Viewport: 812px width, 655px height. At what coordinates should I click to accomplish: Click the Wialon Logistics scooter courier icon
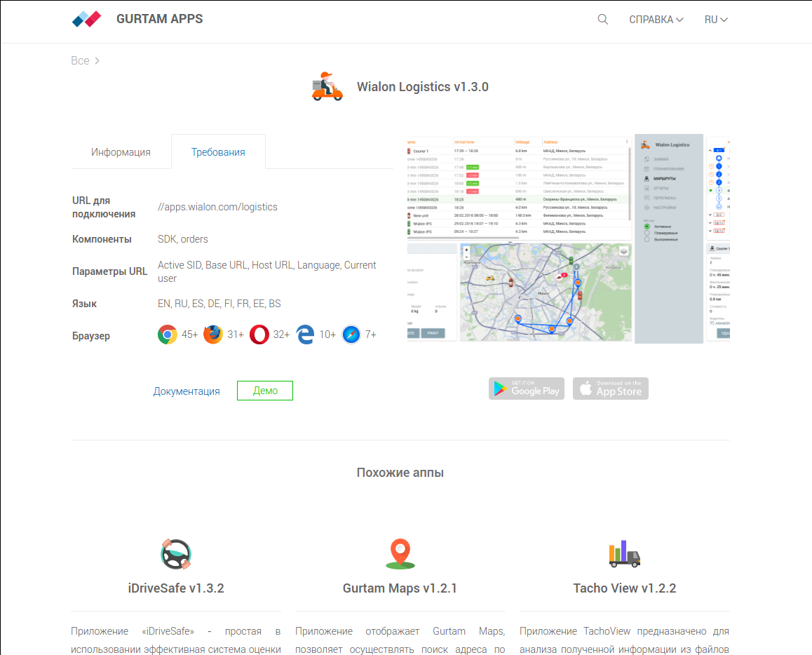[x=327, y=87]
